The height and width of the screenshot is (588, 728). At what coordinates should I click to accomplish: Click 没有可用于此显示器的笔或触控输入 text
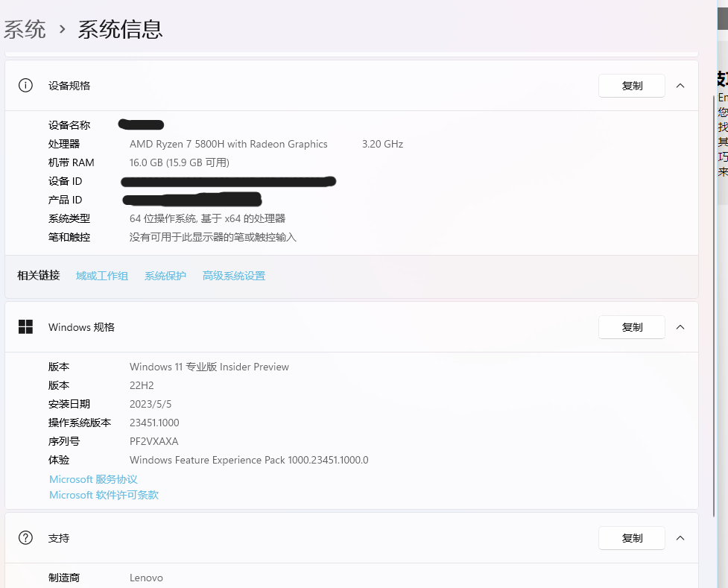pyautogui.click(x=212, y=237)
